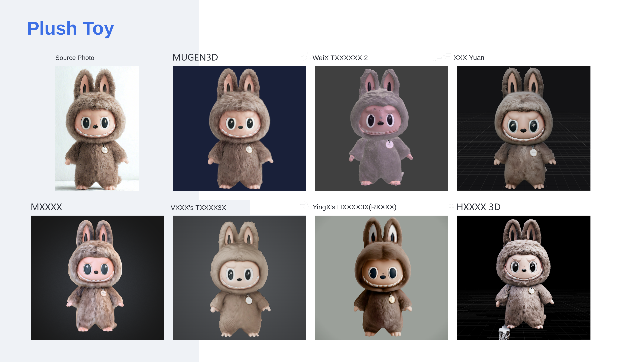Open the VXXX's TXXXX3X render image
Viewport: 644px width, 362px height.
tap(239, 278)
